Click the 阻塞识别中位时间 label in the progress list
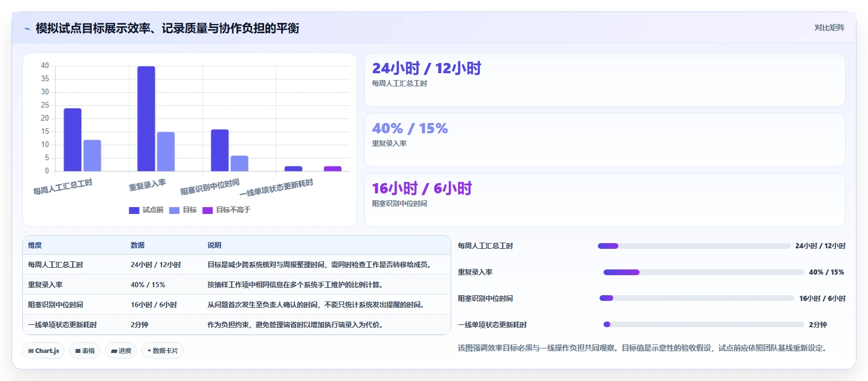Image resolution: width=868 pixels, height=381 pixels. tap(486, 299)
